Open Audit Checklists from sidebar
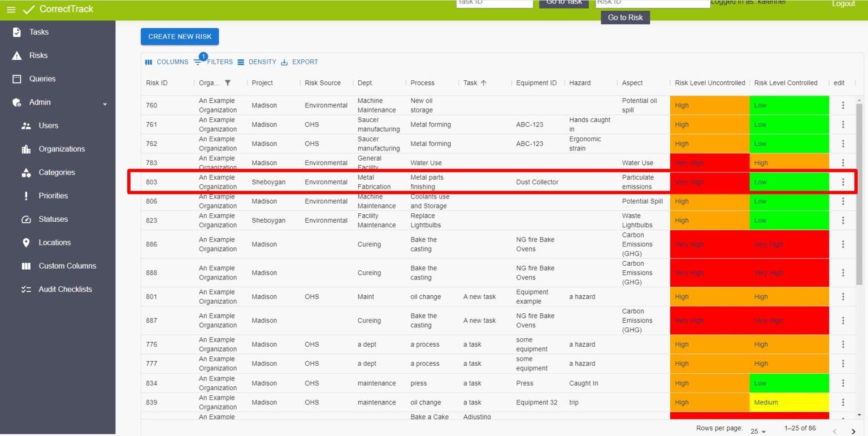This screenshot has height=436, width=868. point(65,289)
